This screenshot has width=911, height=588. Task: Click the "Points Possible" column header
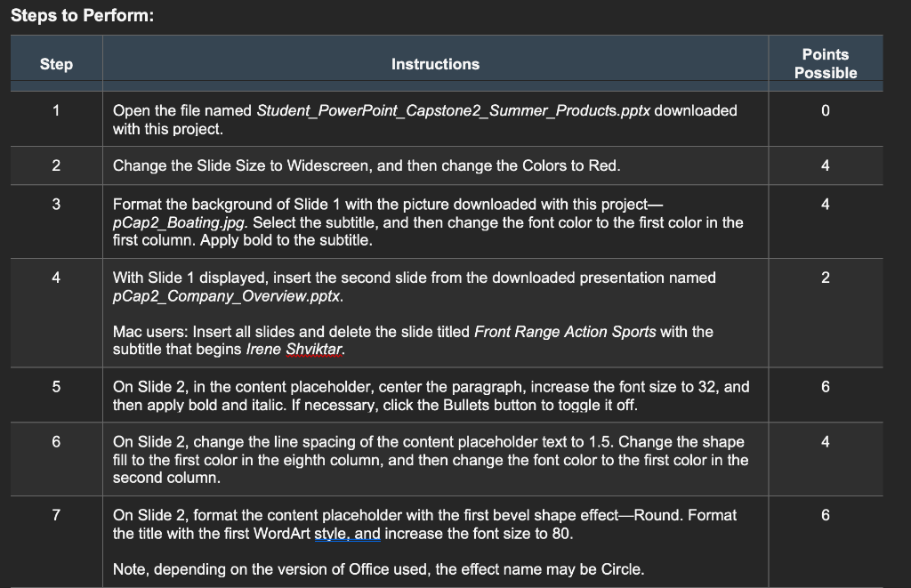pyautogui.click(x=825, y=64)
